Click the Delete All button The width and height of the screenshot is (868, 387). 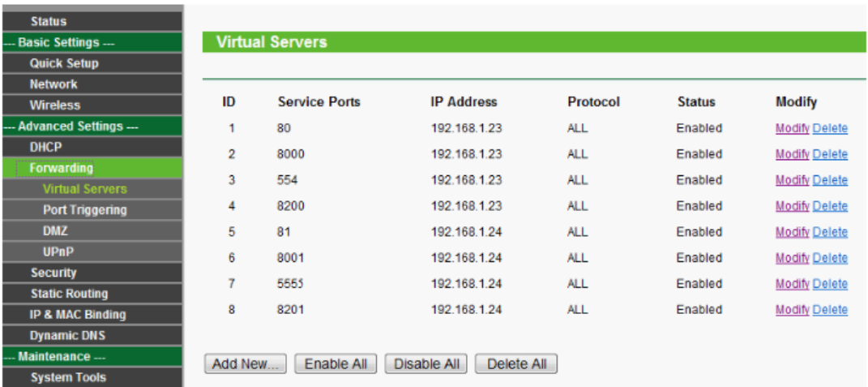(516, 364)
